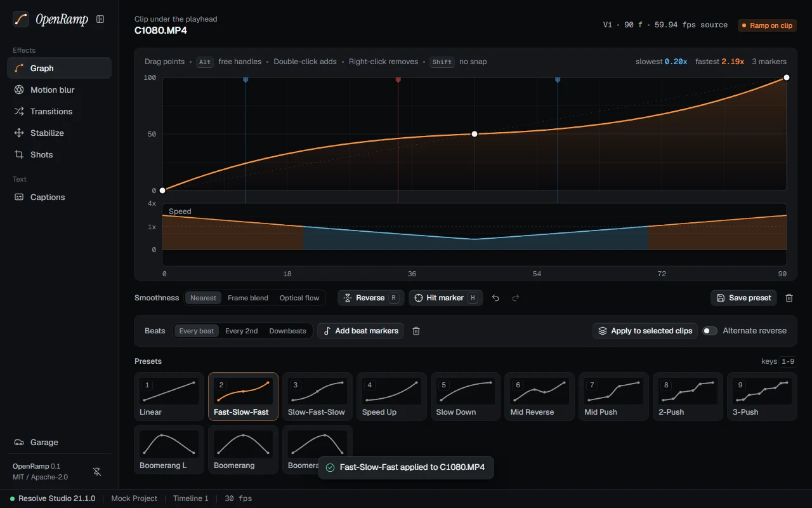
Task: Select the Mid Push preset
Action: [614, 396]
